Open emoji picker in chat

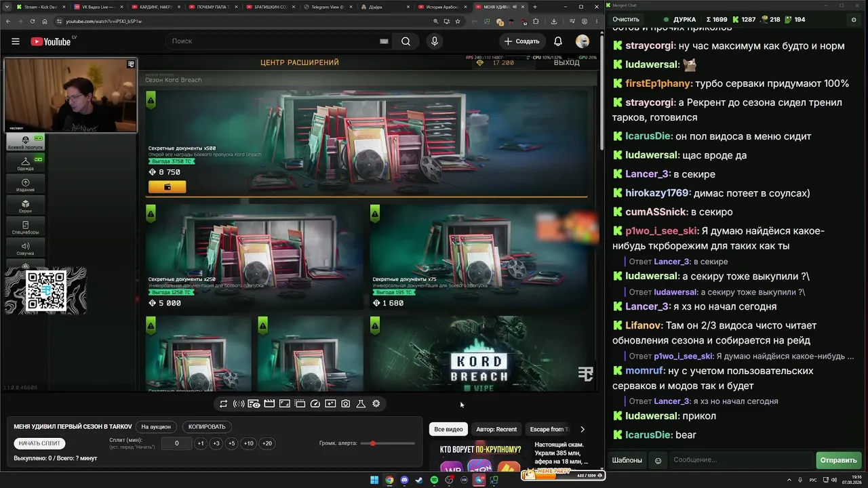pos(658,460)
